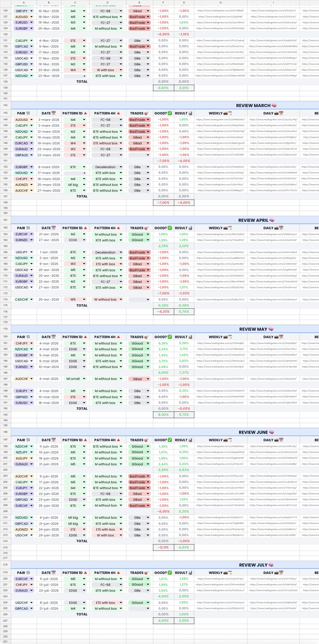Select the 6,01% total cell in row 139
Screen dimensions: 319x644
pyautogui.click(x=184, y=88)
